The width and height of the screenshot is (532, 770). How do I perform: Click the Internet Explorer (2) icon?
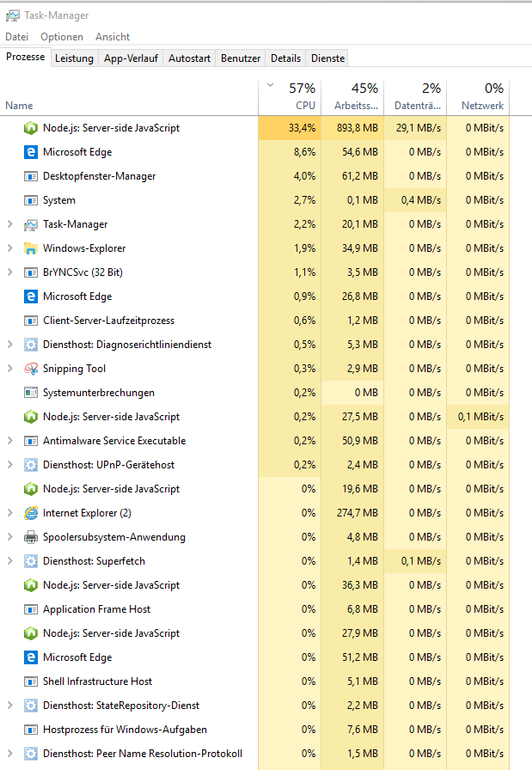(30, 513)
